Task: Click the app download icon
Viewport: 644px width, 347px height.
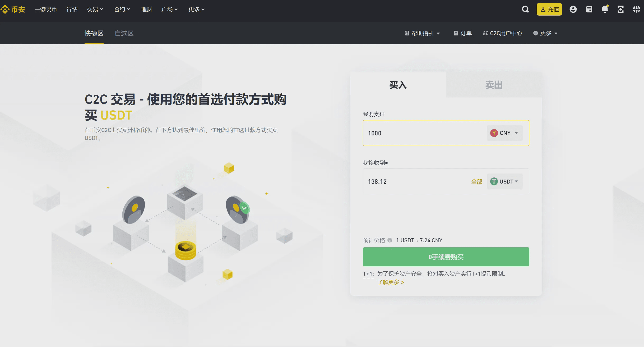Action: point(621,9)
